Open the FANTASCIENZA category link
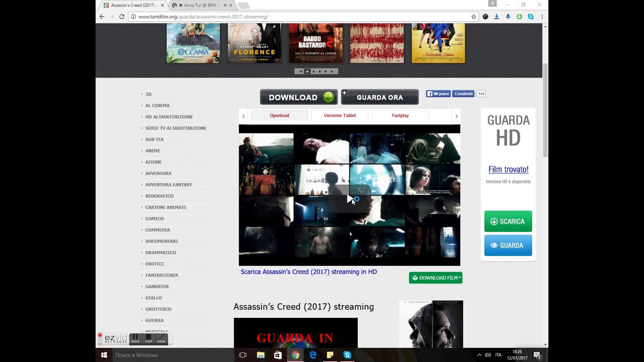The image size is (644, 362). tap(162, 275)
